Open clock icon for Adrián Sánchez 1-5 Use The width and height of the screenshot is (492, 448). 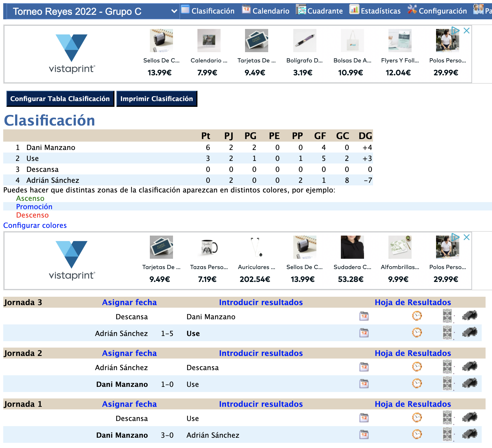point(417,333)
